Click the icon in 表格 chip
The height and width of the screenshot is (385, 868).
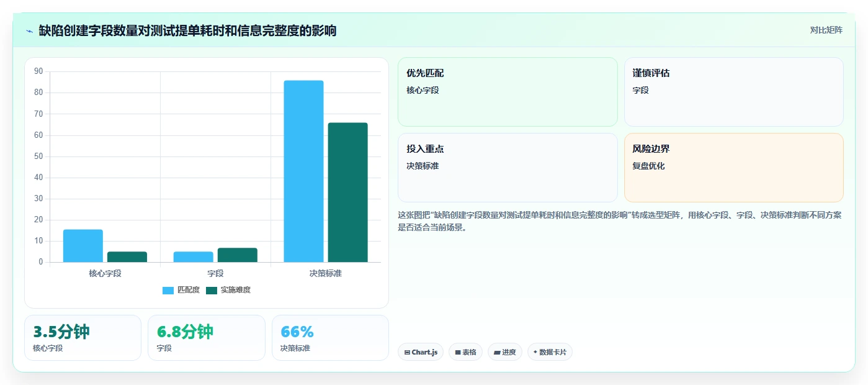[458, 352]
